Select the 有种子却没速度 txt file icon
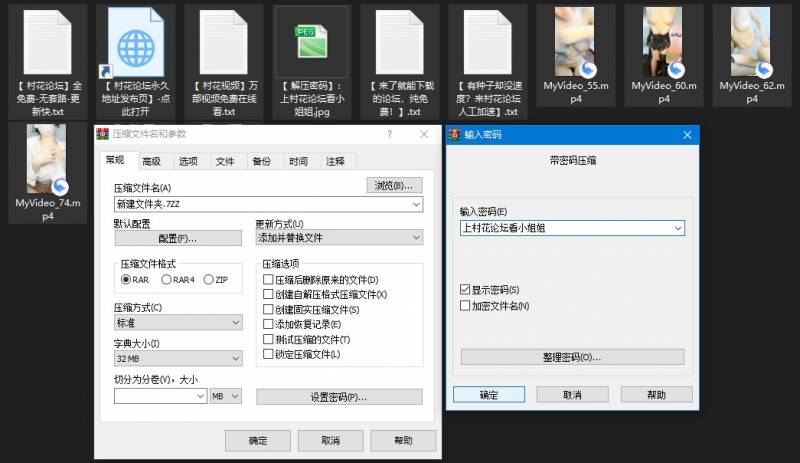 pos(487,42)
